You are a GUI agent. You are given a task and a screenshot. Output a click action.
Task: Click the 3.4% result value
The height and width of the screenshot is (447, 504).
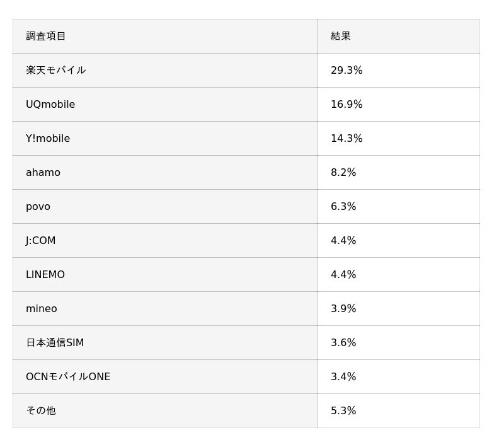[x=343, y=377]
